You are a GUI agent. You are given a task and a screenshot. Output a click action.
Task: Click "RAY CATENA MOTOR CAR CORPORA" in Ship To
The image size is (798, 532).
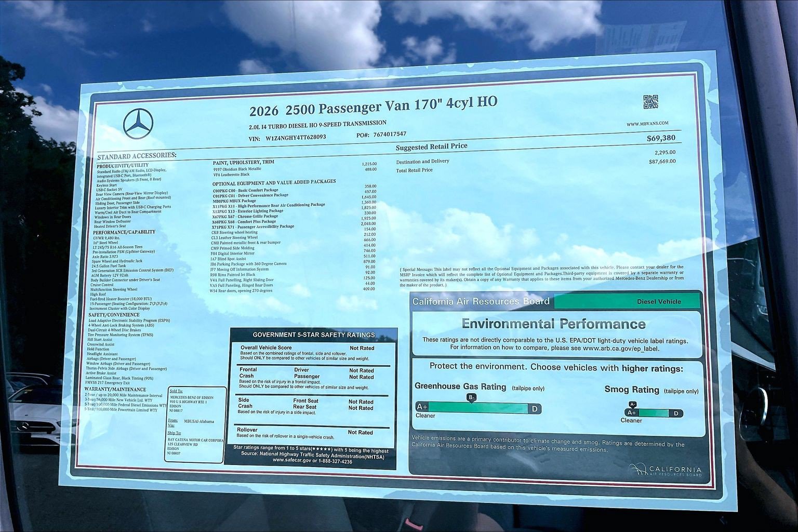tap(195, 440)
